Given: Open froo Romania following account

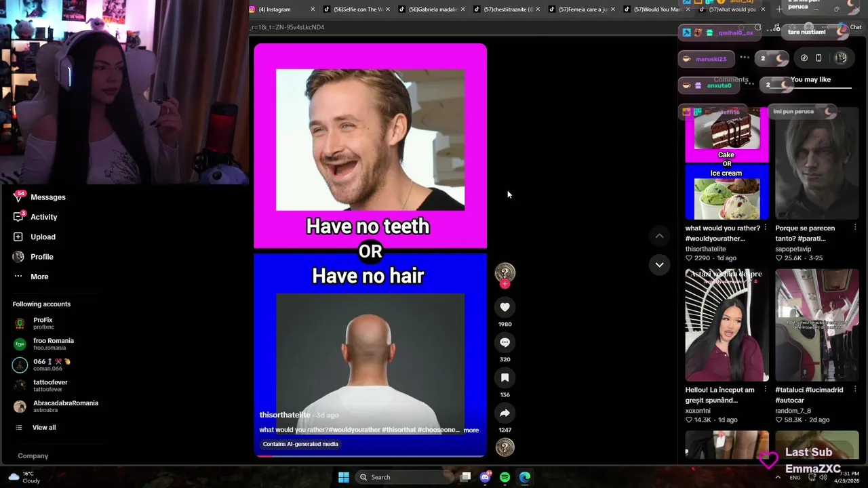Looking at the screenshot, I should click(x=43, y=344).
